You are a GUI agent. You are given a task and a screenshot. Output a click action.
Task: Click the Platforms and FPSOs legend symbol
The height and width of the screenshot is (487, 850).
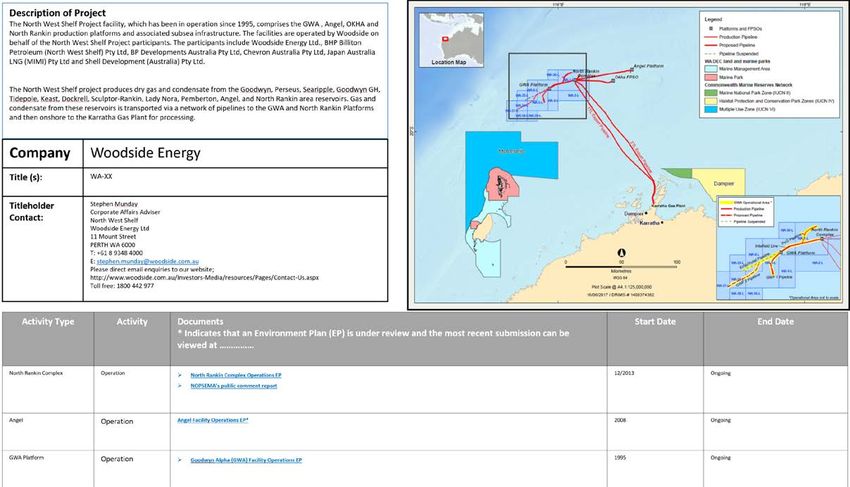point(710,28)
